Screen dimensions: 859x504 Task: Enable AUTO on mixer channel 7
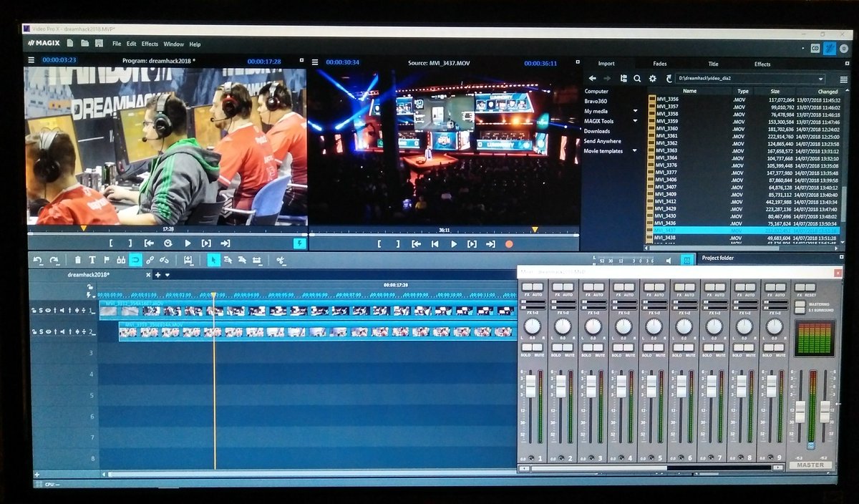coord(720,289)
